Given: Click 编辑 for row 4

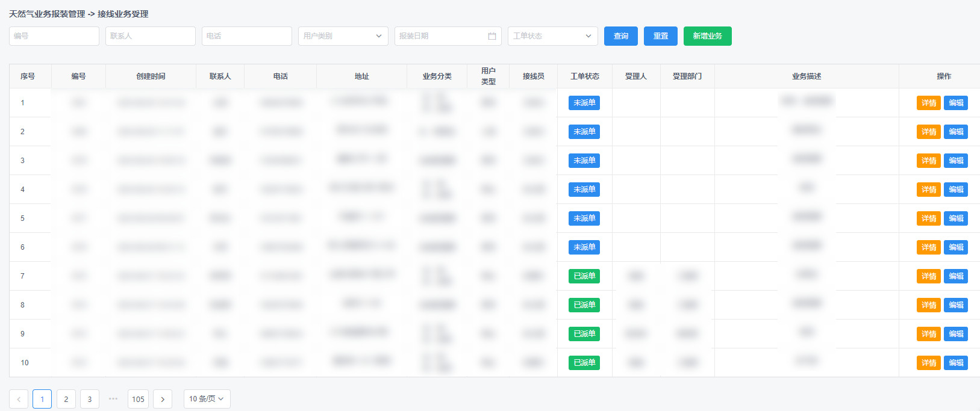Looking at the screenshot, I should click(956, 190).
